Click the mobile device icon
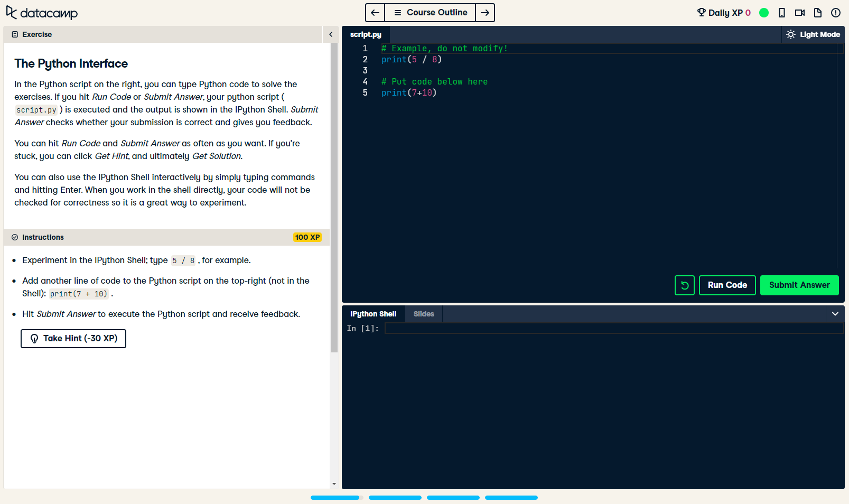The image size is (849, 504). click(x=782, y=12)
